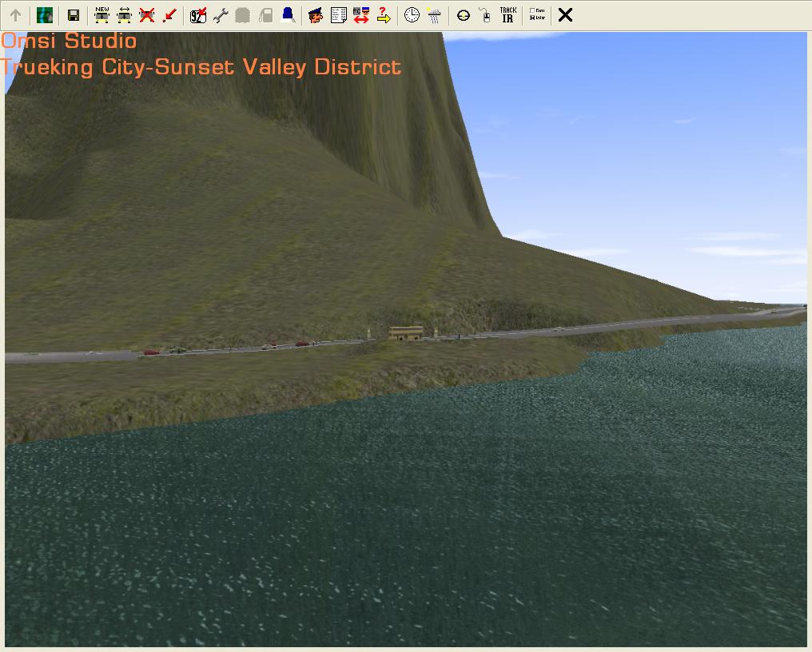Viewport: 812px width, 652px height.
Task: Place a new bus
Action: click(x=101, y=15)
